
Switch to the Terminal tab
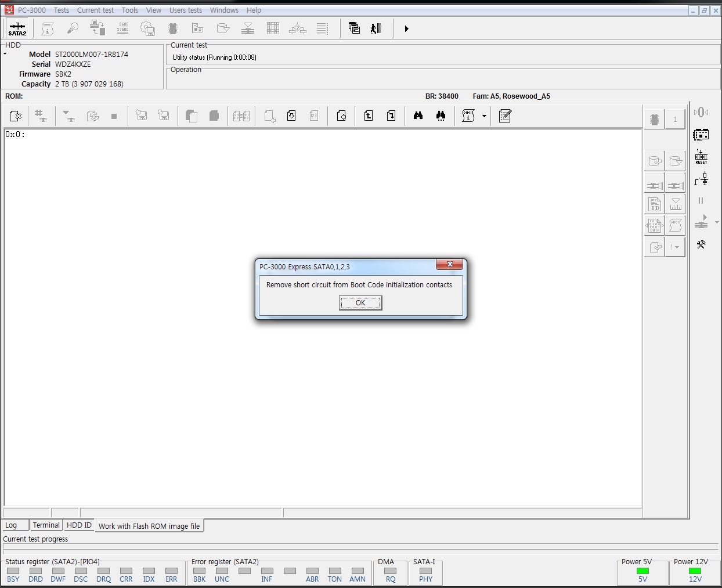[x=46, y=525]
